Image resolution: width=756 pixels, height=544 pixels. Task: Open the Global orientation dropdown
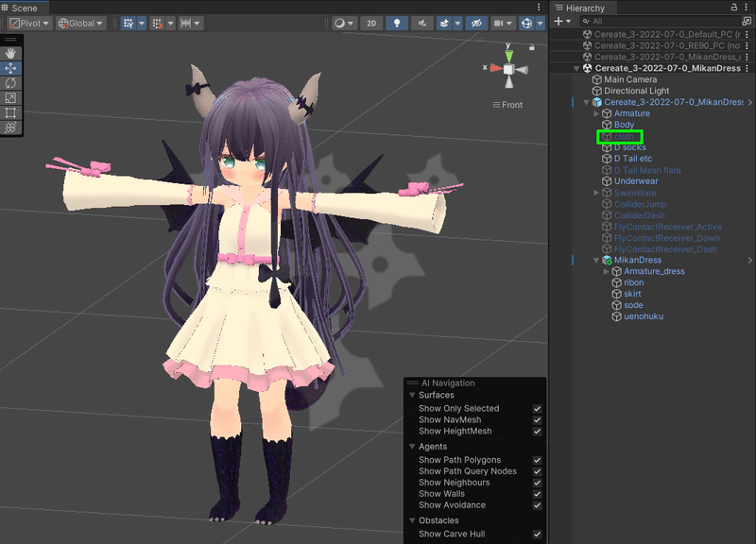(78, 23)
